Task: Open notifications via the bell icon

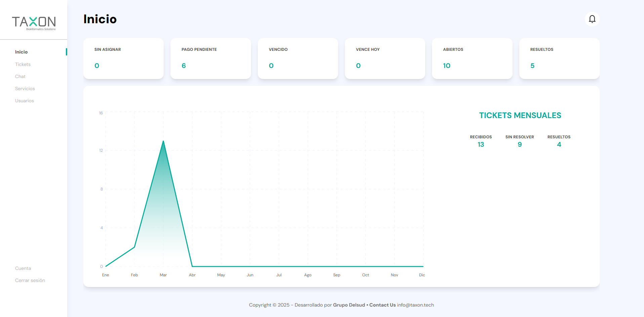Action: coord(592,19)
